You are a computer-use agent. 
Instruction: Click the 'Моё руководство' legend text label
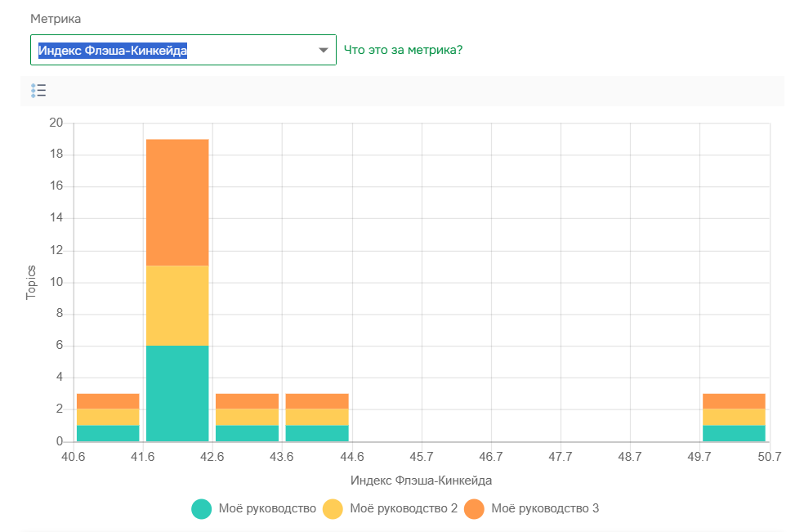click(x=266, y=509)
